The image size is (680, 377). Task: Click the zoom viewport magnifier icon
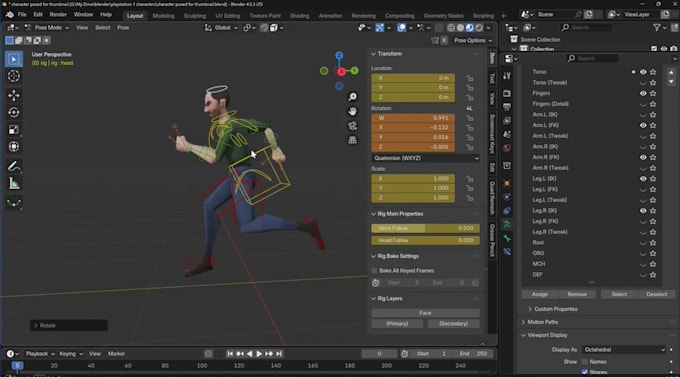pyautogui.click(x=353, y=97)
